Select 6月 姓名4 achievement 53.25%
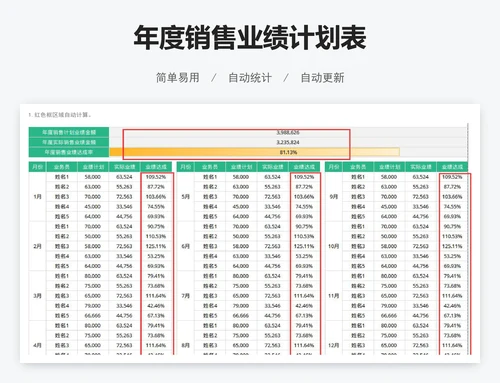Image resolution: width=500 pixels, height=383 pixels. click(x=304, y=256)
